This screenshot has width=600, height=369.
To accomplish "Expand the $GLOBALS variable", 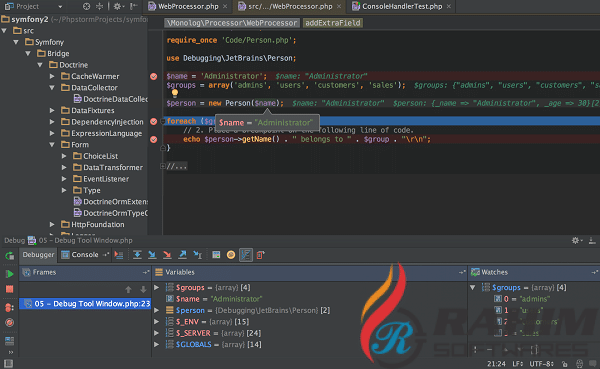I will [157, 345].
